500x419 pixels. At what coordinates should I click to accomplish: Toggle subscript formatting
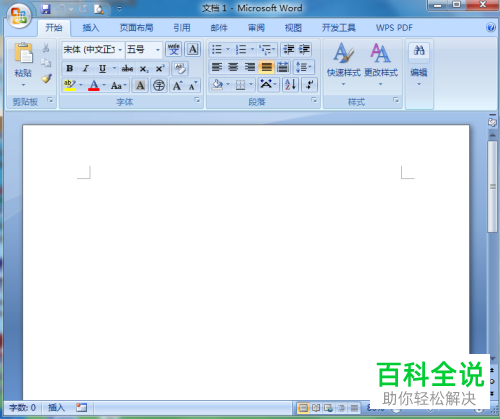tap(144, 68)
